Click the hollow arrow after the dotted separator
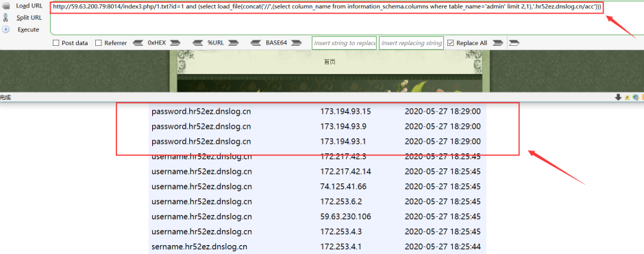 [515, 42]
